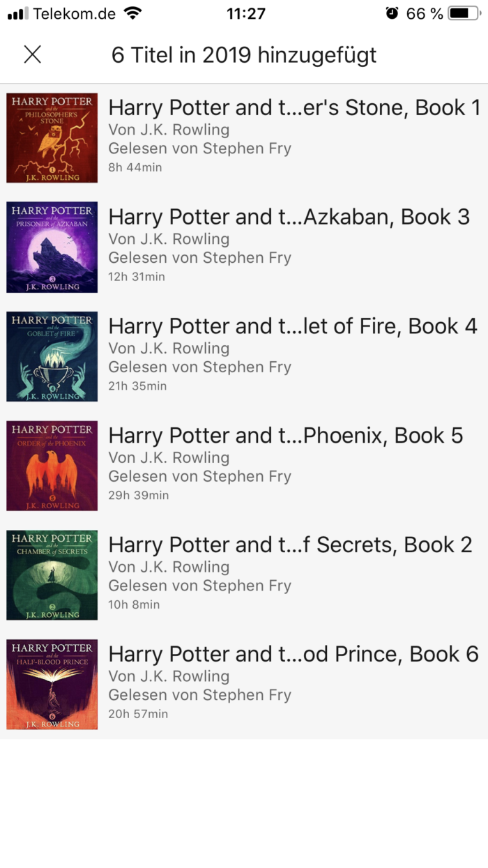Close the 2019 added titles view
The image size is (488, 868).
pyautogui.click(x=33, y=54)
